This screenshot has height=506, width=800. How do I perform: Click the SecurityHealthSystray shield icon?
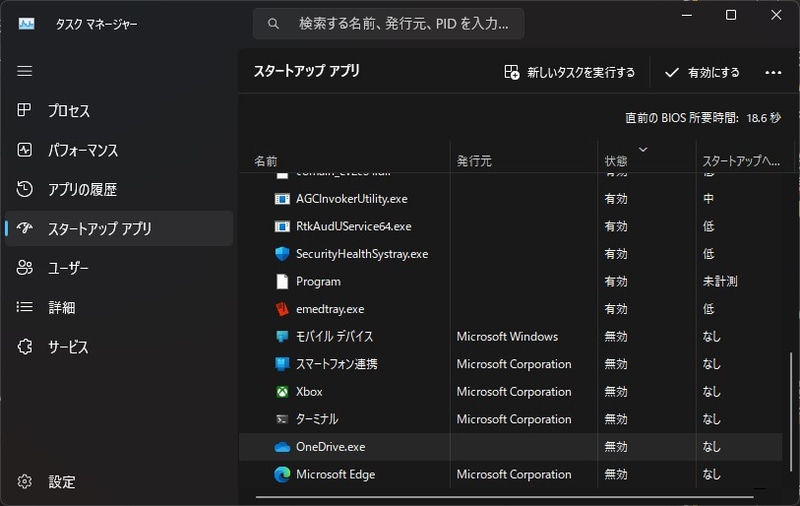282,254
